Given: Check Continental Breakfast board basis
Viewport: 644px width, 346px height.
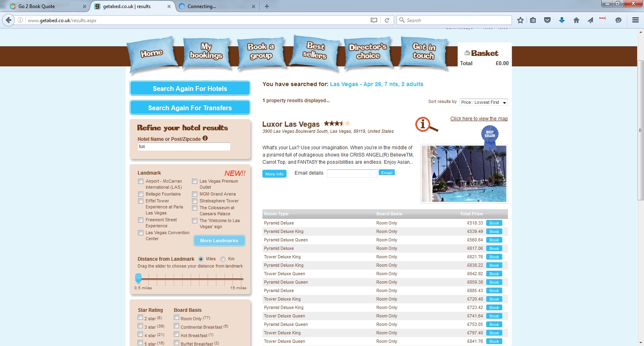Looking at the screenshot, I should pos(176,326).
